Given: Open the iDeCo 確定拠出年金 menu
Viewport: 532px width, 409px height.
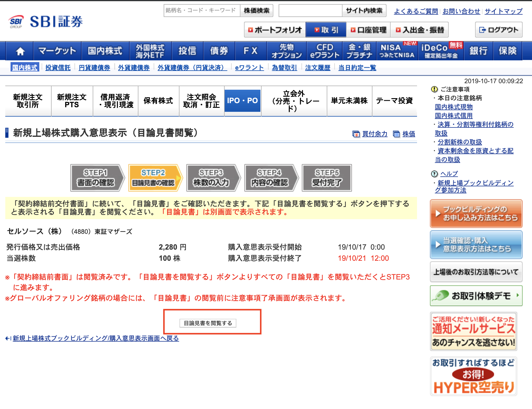Looking at the screenshot, I should click(x=441, y=51).
